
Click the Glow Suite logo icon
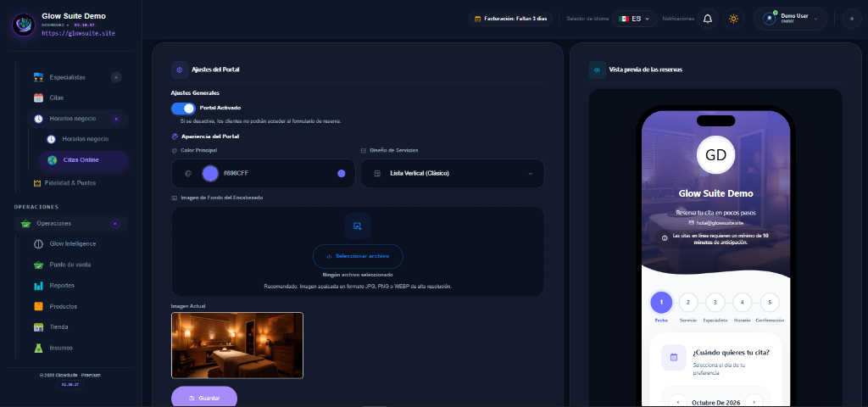[24, 24]
